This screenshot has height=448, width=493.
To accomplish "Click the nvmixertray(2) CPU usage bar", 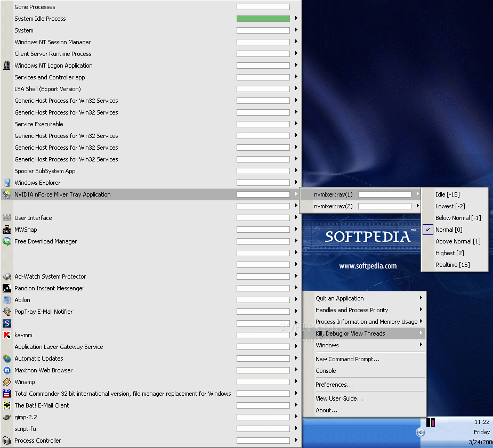I will pos(385,206).
